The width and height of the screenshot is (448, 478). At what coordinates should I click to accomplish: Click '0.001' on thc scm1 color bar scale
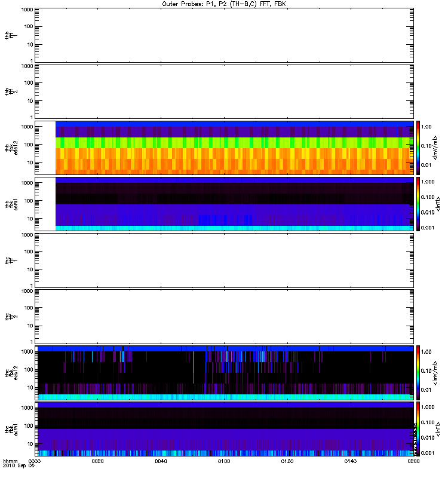[428, 453]
